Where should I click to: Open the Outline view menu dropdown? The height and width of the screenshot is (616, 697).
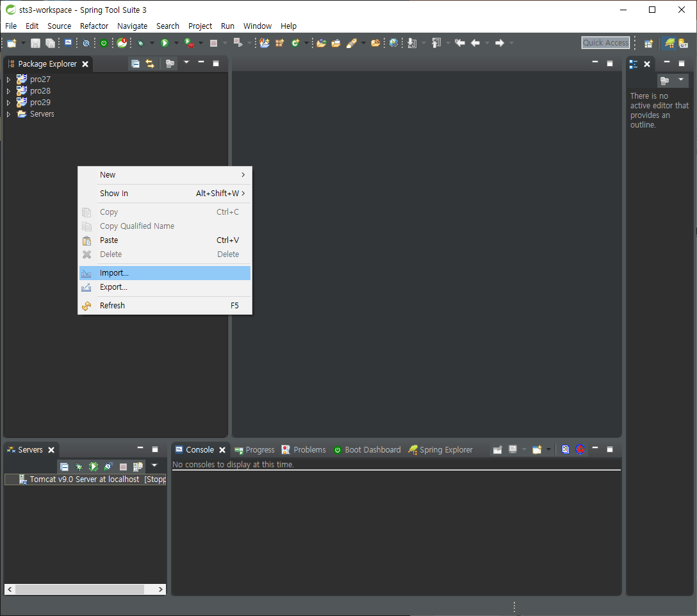(680, 79)
